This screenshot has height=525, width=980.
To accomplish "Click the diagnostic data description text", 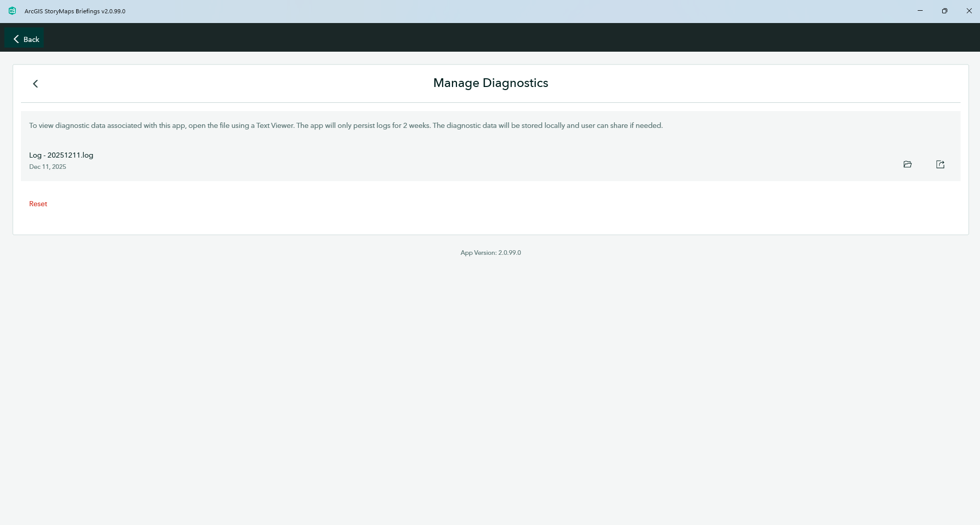I will coord(346,125).
